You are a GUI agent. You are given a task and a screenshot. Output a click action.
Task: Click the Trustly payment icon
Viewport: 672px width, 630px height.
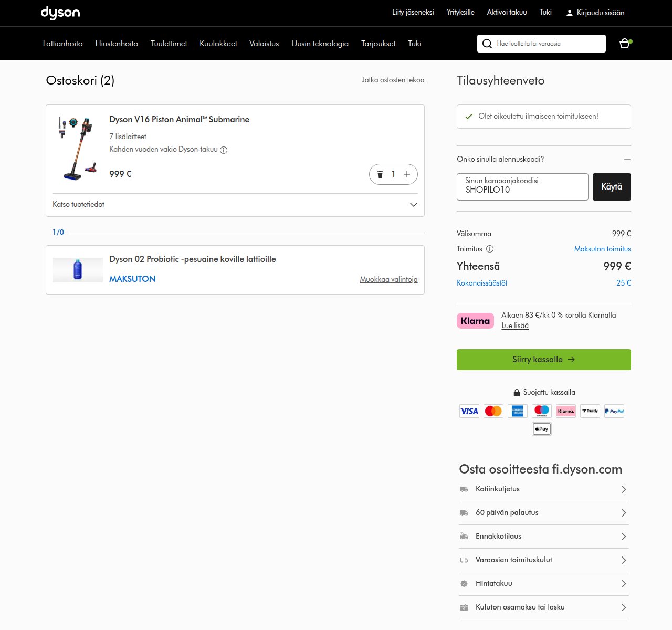click(590, 411)
